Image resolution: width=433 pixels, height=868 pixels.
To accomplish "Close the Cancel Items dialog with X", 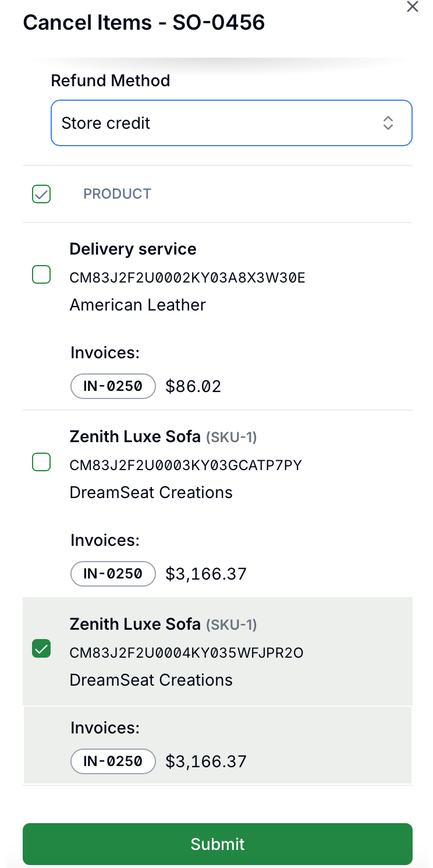I will (412, 7).
